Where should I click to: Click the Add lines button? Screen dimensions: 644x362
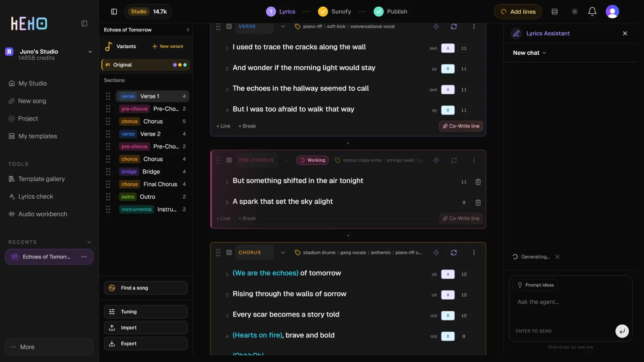(x=518, y=12)
